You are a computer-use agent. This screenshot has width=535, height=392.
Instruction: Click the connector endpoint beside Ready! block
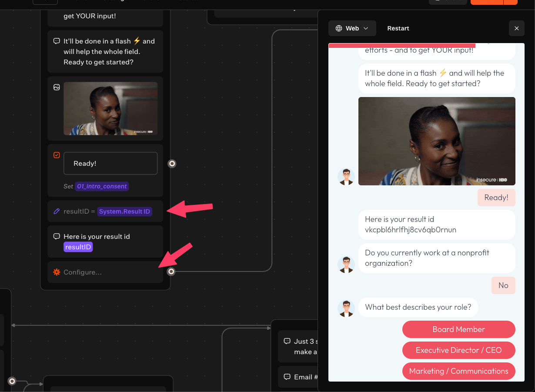click(172, 164)
